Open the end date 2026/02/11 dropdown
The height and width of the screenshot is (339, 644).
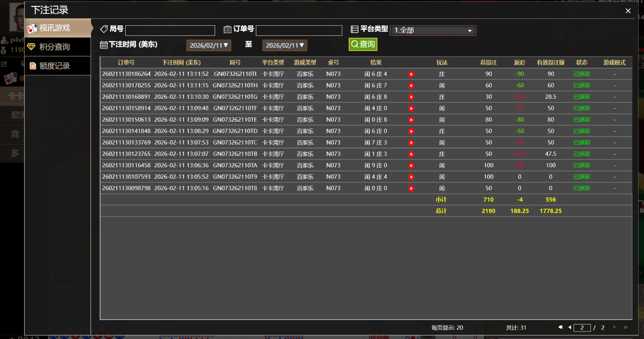[x=285, y=45]
